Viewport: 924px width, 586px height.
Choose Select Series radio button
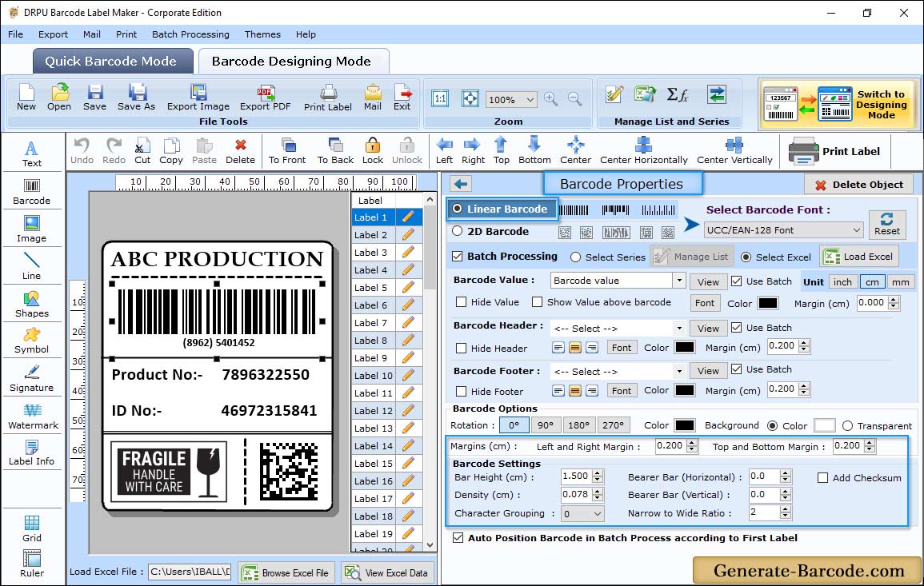click(576, 257)
